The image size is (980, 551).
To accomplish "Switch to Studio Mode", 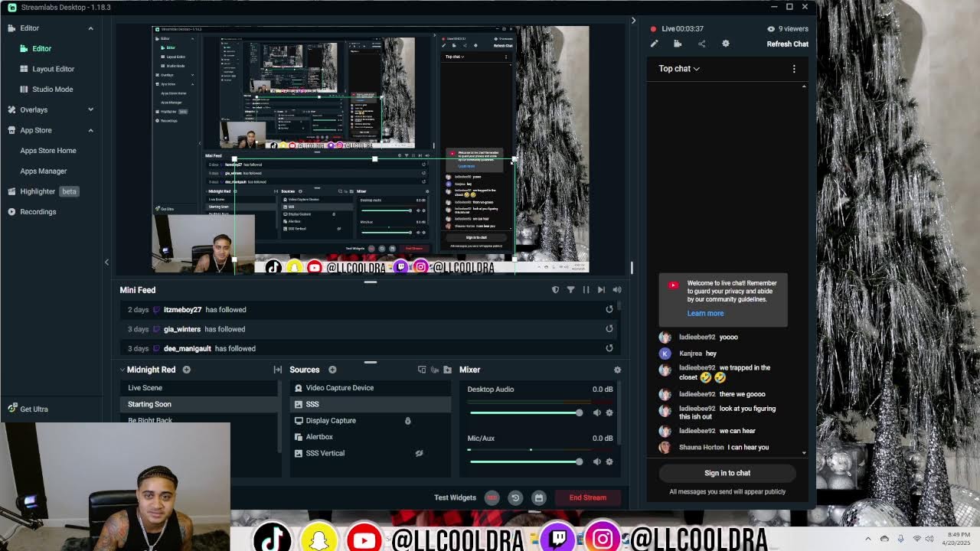I will (x=52, y=89).
